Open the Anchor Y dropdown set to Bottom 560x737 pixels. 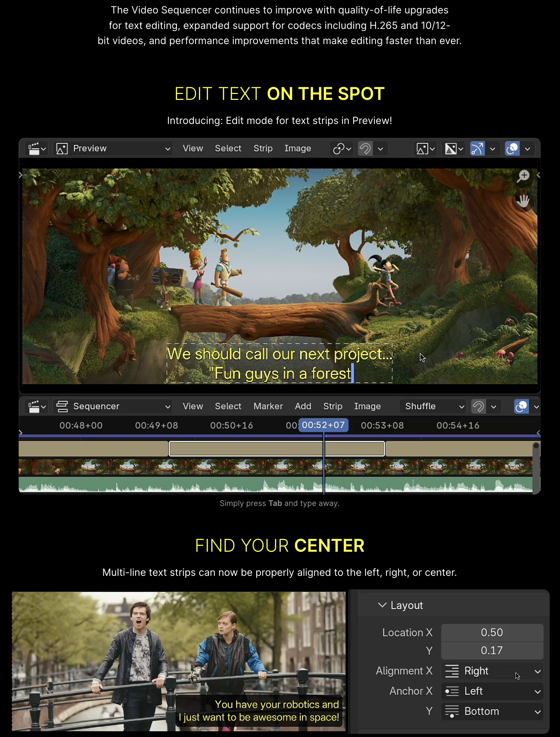coord(492,712)
